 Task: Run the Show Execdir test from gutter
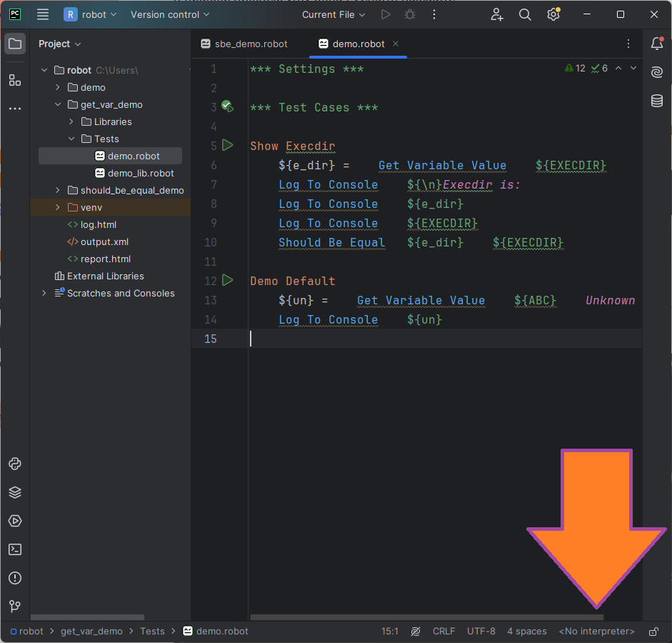click(228, 145)
